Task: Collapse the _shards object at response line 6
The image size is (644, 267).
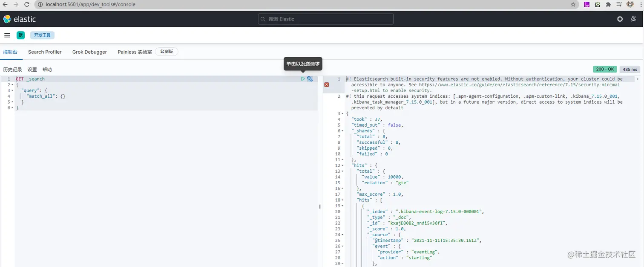Action: [342, 131]
